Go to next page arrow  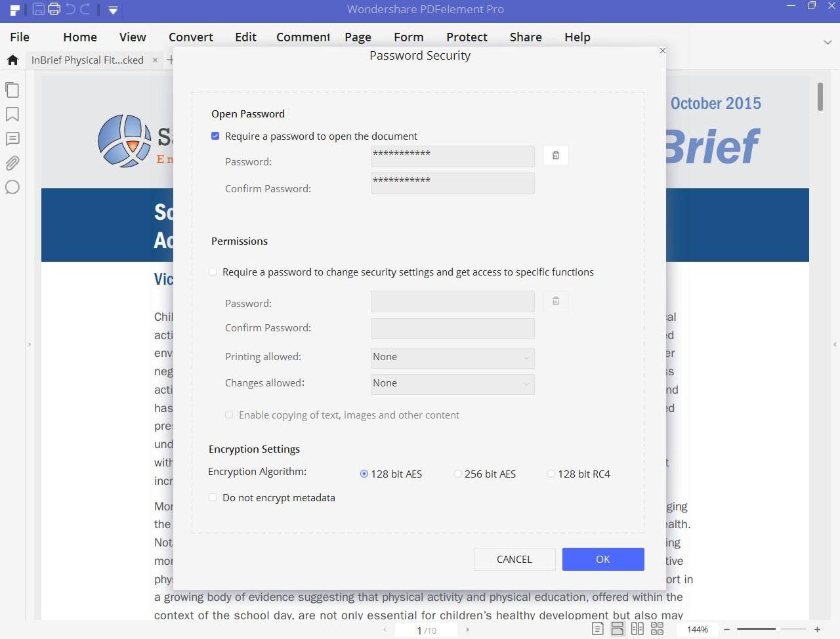[x=467, y=630]
